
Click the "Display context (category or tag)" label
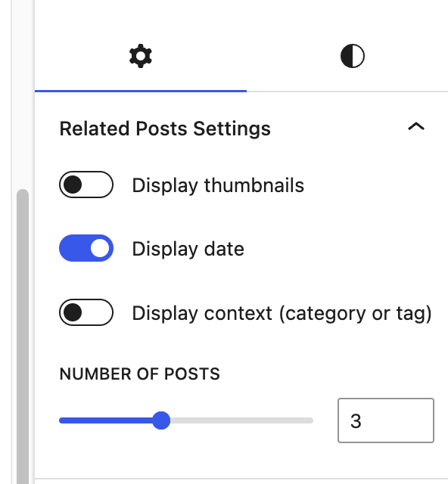282,314
